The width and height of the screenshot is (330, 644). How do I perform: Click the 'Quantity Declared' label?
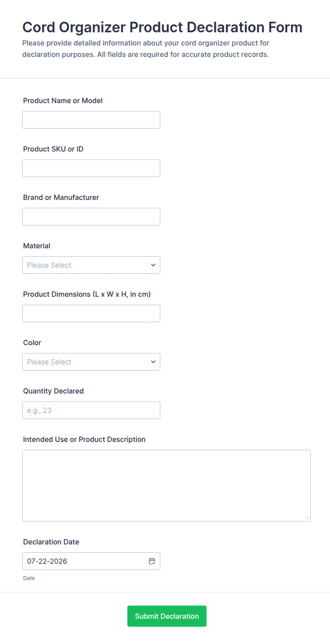(x=53, y=391)
